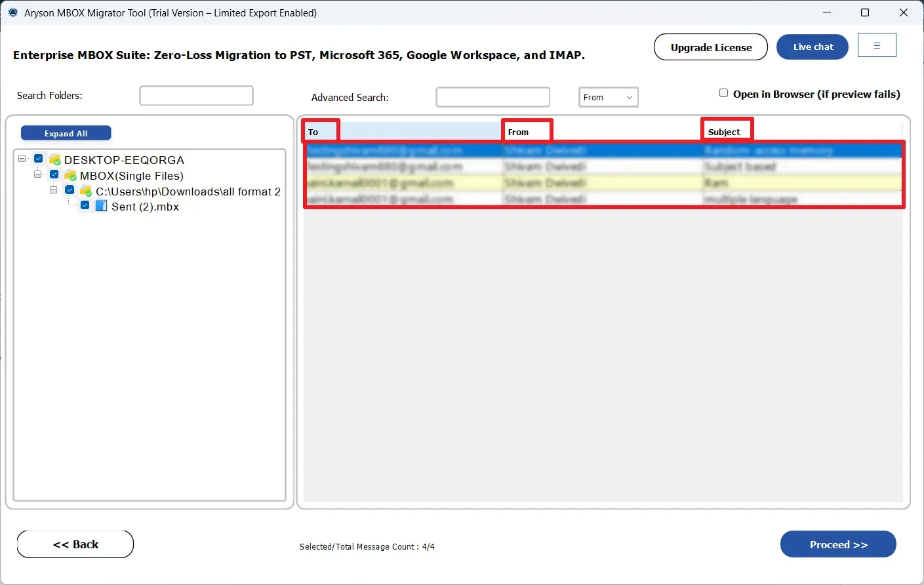Toggle the C:\Users\hp\Downloads\all format 2 checkbox

tap(70, 190)
